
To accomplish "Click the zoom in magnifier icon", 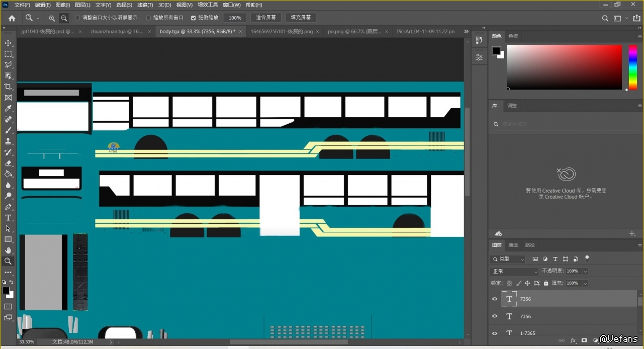I will (x=52, y=18).
